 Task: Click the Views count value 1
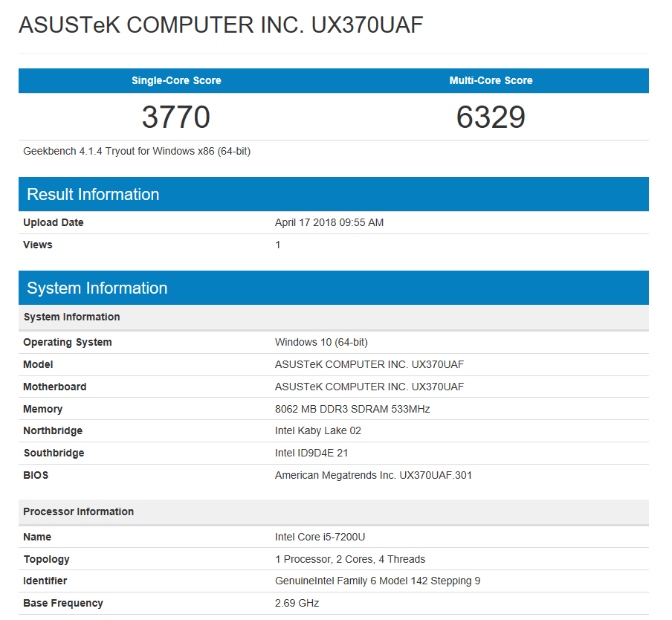[x=278, y=245]
